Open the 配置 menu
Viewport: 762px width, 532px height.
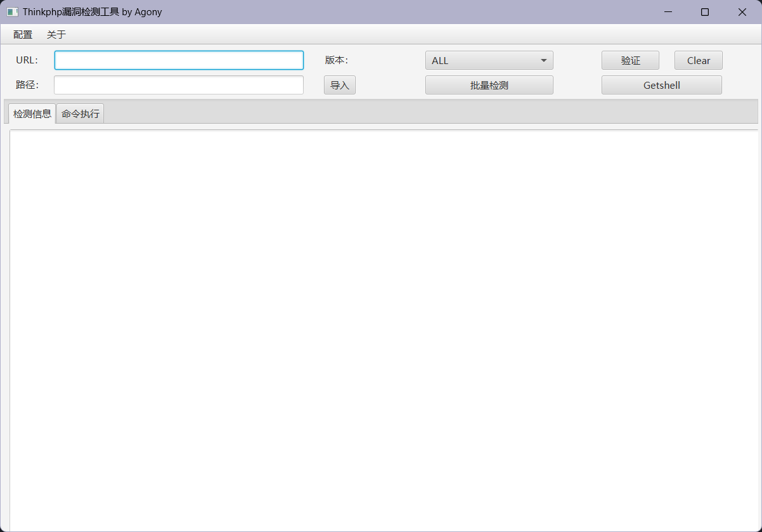pyautogui.click(x=23, y=35)
